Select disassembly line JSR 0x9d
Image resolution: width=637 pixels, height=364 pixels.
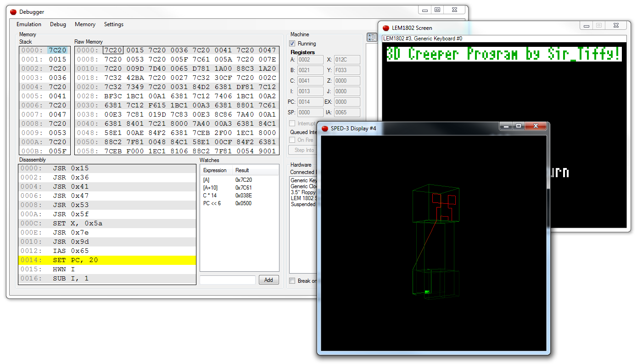pos(107,242)
